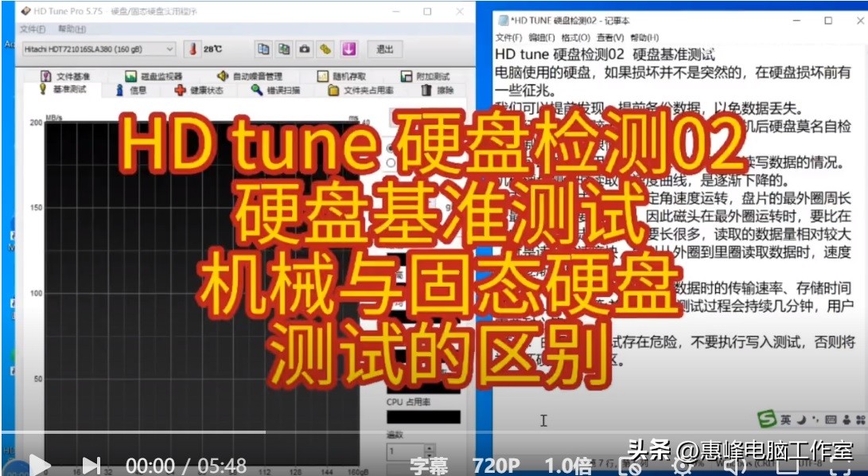Viewport: 868px width, 476px height.
Task: Click the 遍数 spinner up arrow
Action: coord(430,448)
